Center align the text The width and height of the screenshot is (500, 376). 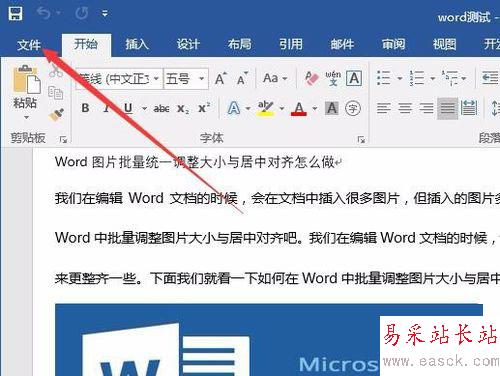[x=405, y=108]
